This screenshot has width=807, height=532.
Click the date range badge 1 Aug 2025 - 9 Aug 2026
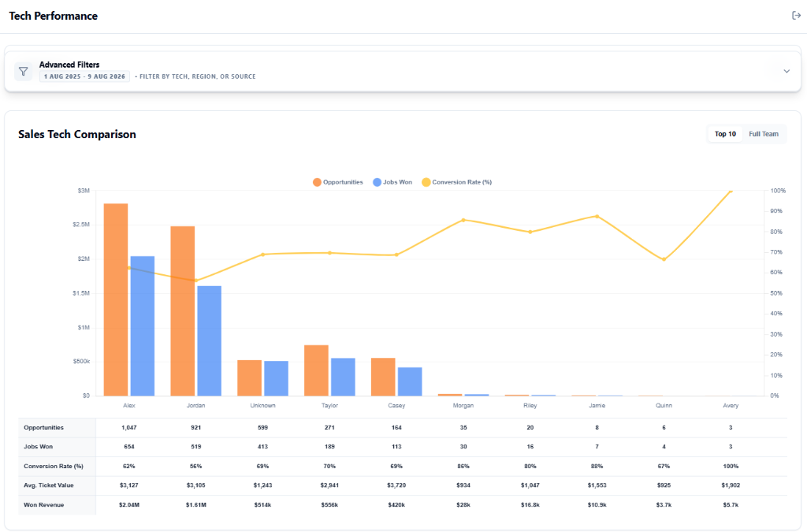pos(84,76)
